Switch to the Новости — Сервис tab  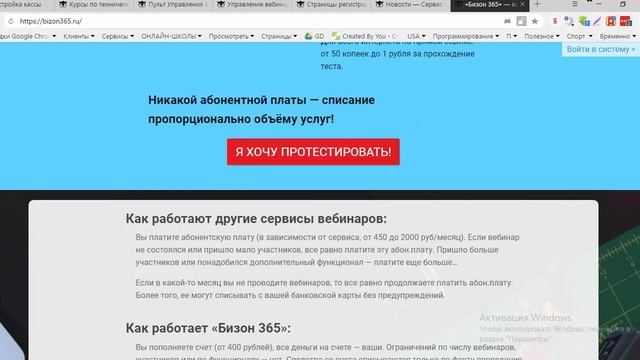click(x=410, y=4)
